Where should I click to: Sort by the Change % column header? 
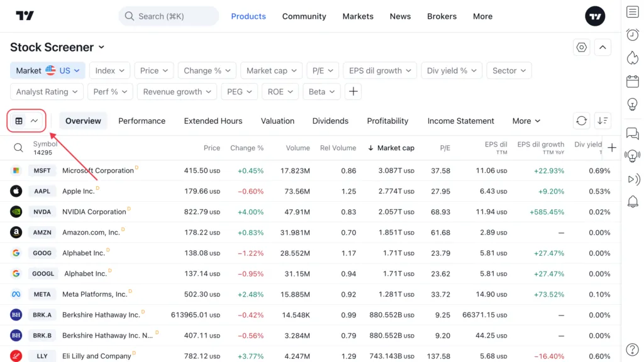tap(247, 148)
